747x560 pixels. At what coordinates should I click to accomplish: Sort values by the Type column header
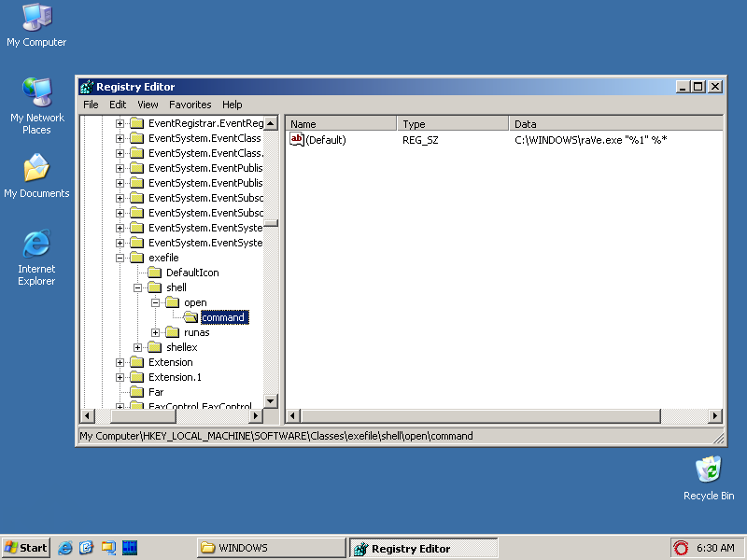[x=453, y=124]
